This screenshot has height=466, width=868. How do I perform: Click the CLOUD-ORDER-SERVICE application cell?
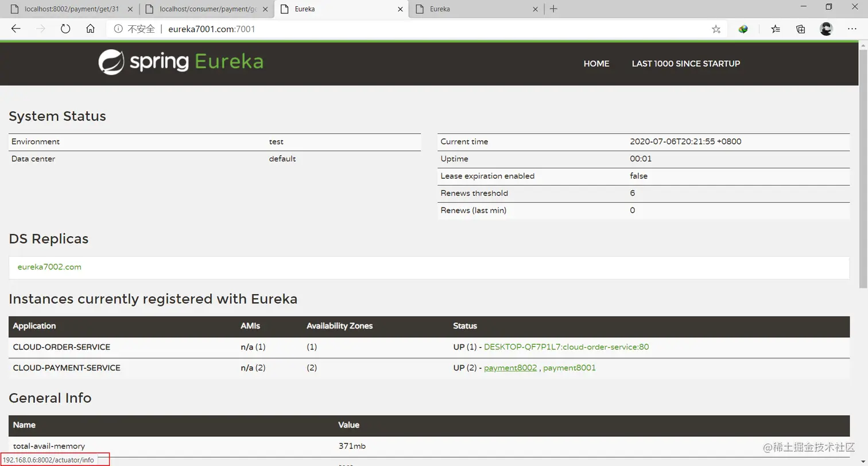click(x=61, y=347)
